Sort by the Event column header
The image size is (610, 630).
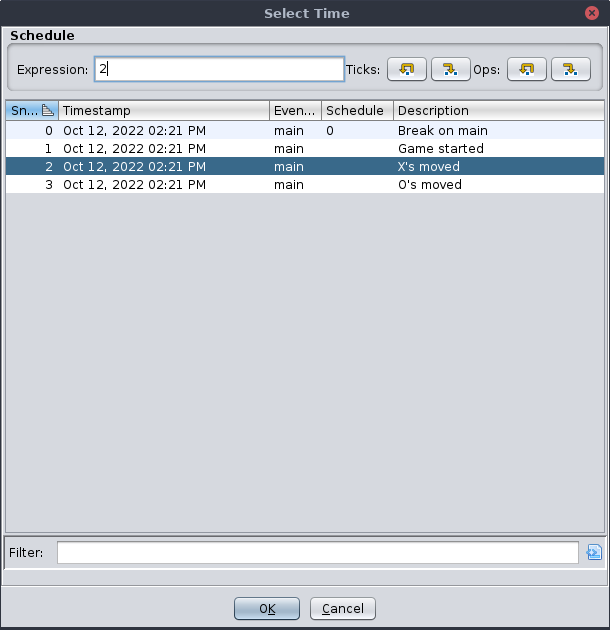(x=295, y=111)
